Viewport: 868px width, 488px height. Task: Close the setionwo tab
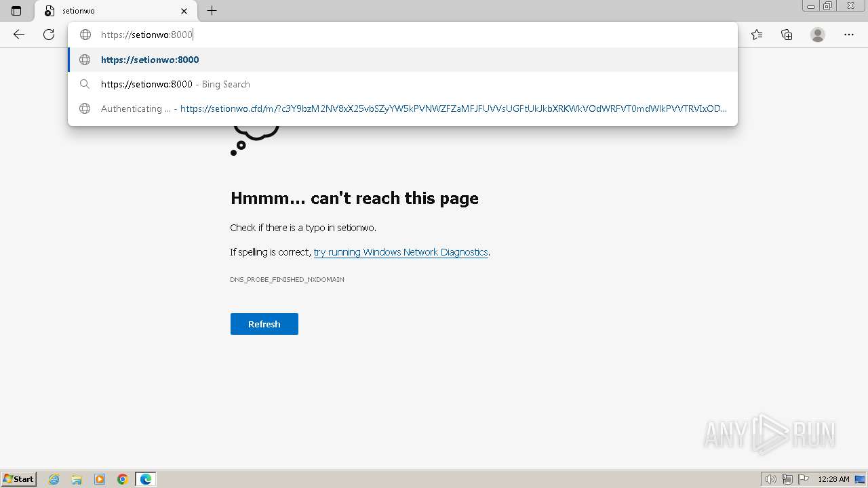tap(184, 11)
